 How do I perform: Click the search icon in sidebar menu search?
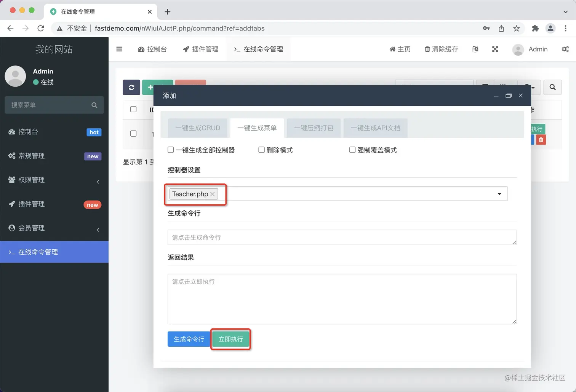tap(94, 105)
